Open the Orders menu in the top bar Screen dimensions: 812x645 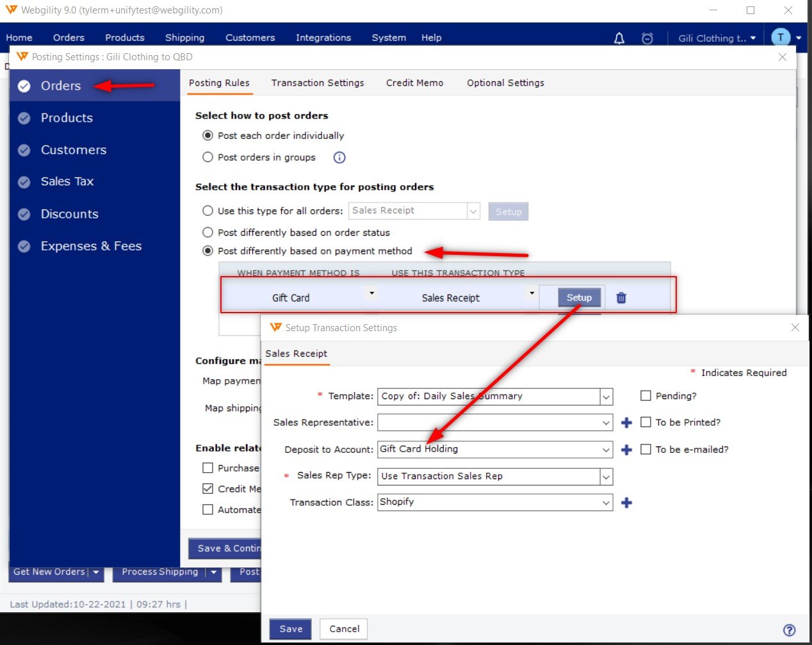click(x=69, y=38)
